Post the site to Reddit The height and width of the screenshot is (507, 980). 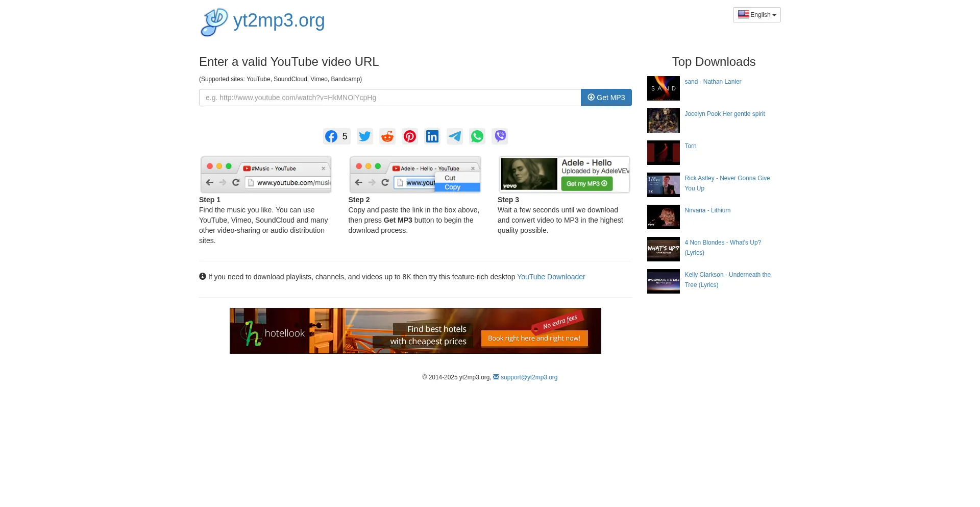click(x=387, y=136)
